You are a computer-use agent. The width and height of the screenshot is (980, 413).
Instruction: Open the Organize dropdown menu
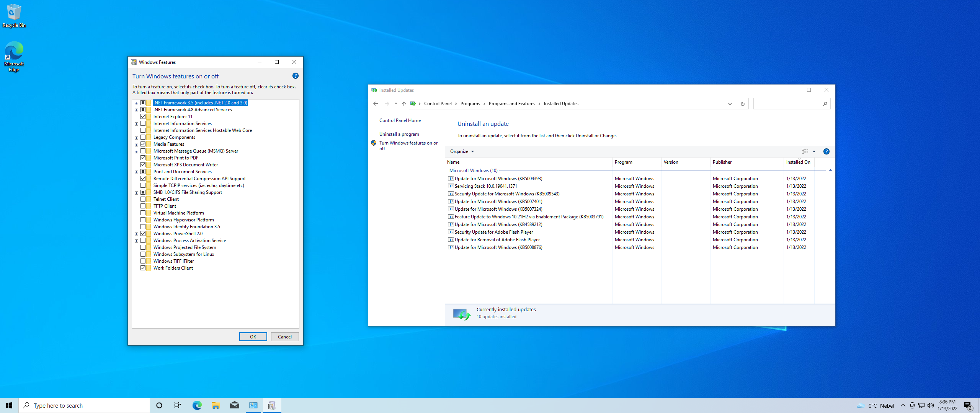(462, 151)
